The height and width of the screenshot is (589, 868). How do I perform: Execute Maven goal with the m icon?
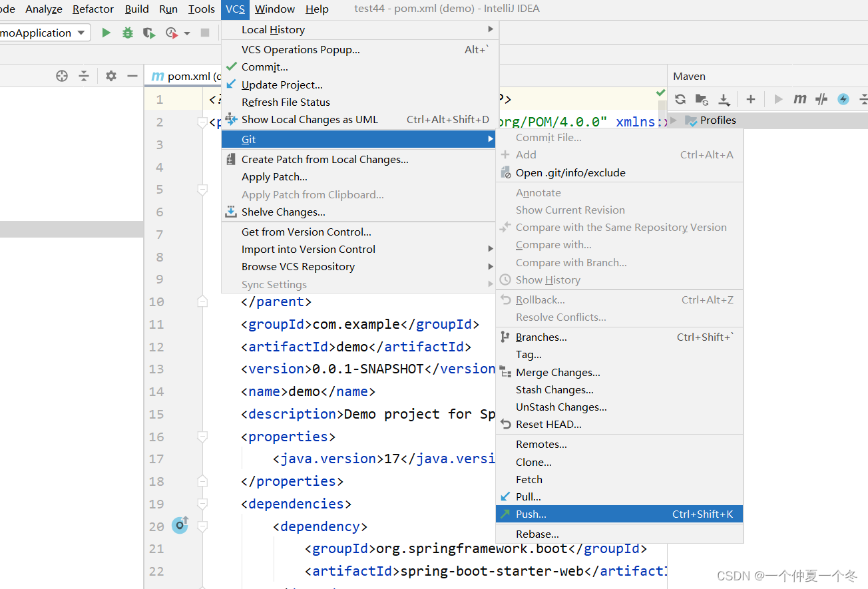(800, 99)
